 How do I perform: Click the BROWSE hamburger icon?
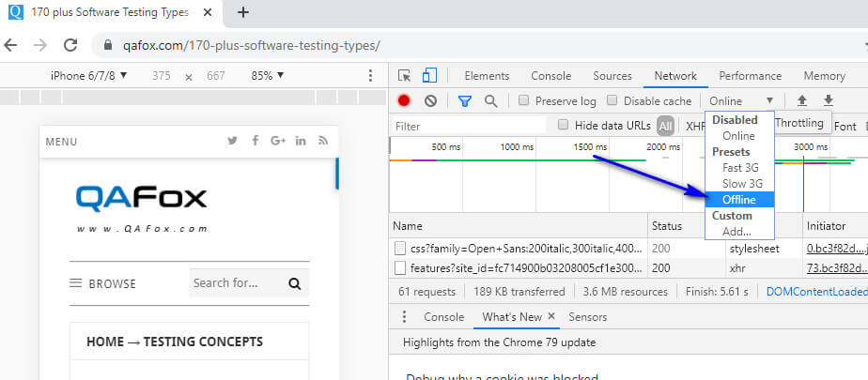tap(75, 283)
